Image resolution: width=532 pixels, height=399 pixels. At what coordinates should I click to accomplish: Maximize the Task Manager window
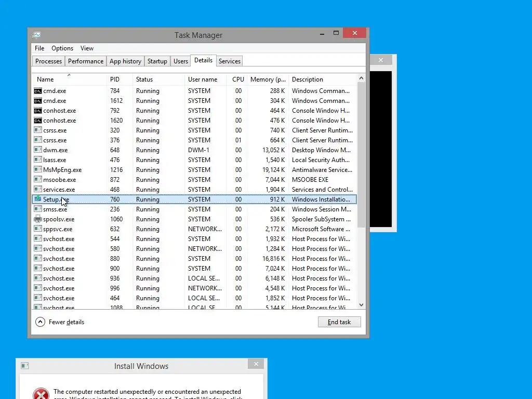point(336,33)
